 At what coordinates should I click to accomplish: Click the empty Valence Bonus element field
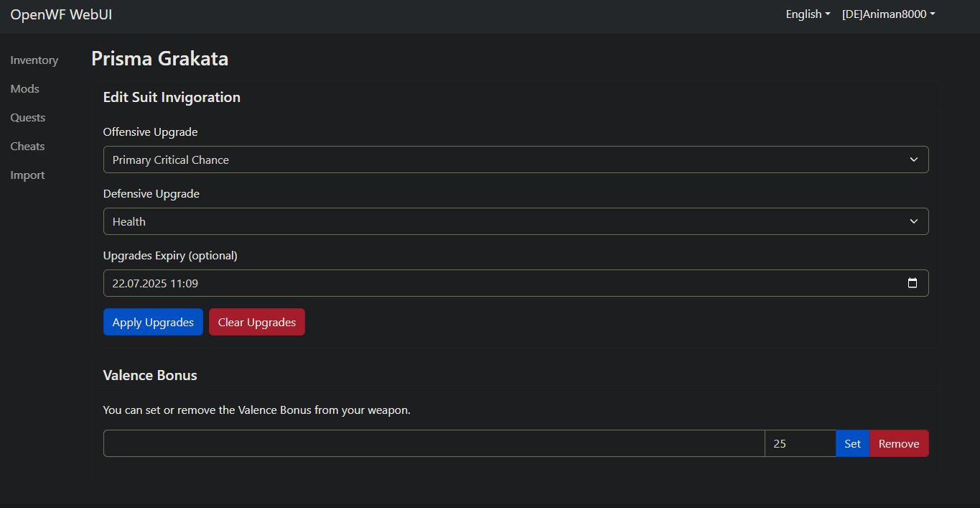coord(434,443)
